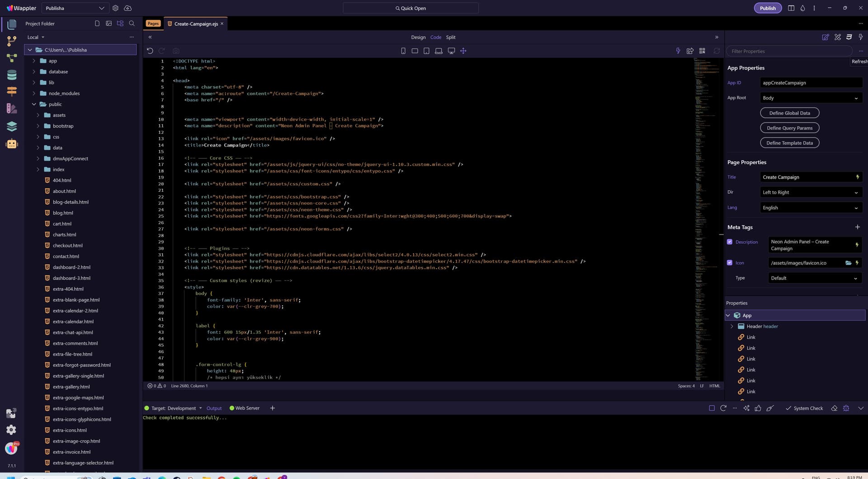The height and width of the screenshot is (479, 868).
Task: Click Define Template Data button
Action: 789,143
